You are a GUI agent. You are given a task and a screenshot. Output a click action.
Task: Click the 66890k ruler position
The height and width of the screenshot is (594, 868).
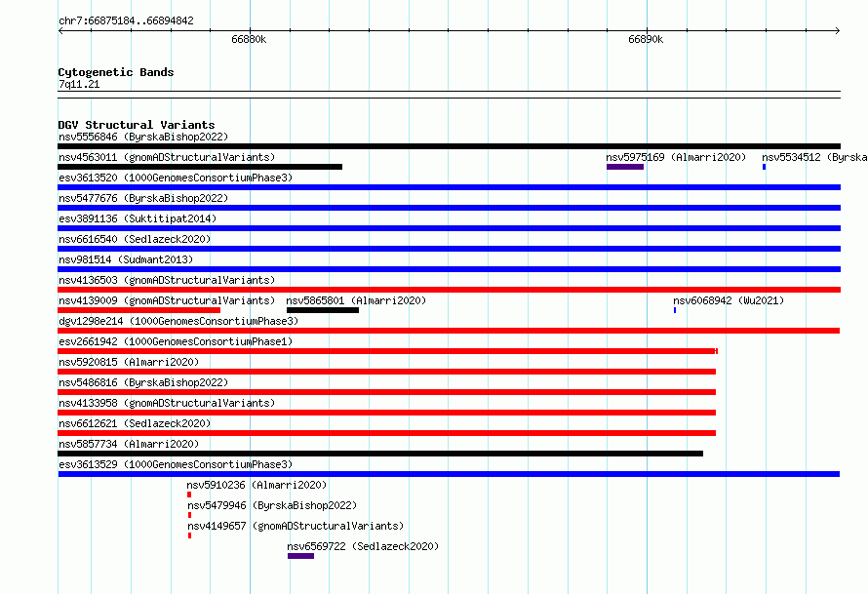pos(646,39)
